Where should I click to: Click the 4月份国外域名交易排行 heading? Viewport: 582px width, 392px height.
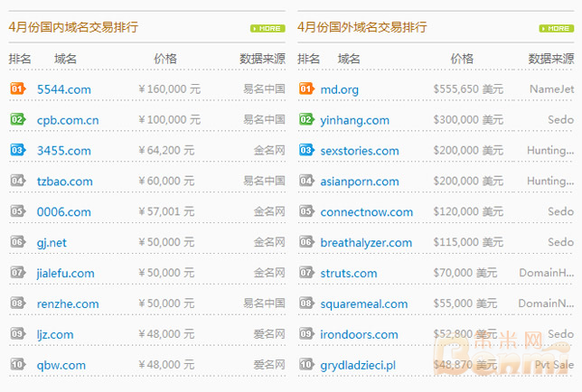coord(361,27)
